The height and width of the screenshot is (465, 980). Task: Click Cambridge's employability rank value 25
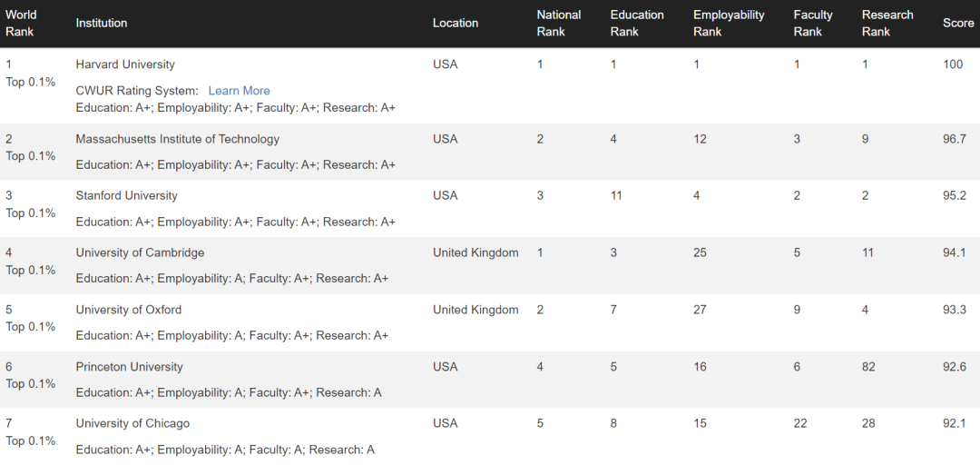coord(700,252)
